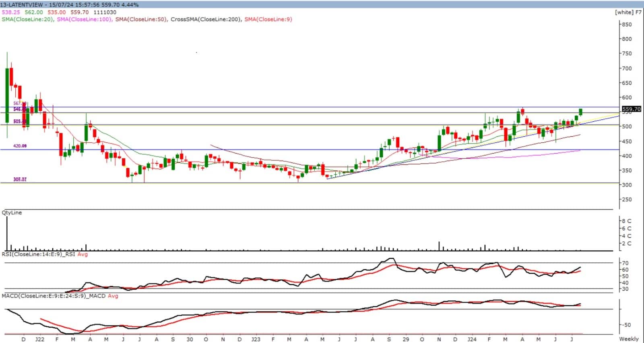644x343 pixels.
Task: Select the 559.70 current price tag
Action: pos(631,109)
